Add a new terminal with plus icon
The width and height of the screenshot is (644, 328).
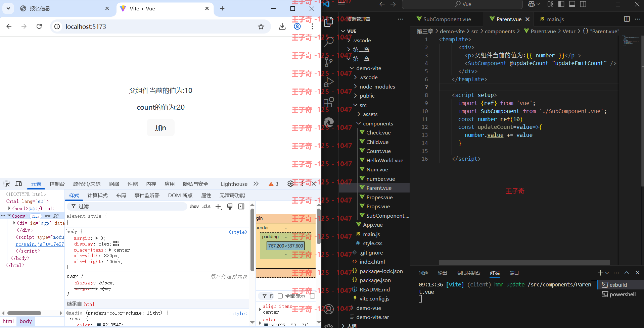pos(600,273)
